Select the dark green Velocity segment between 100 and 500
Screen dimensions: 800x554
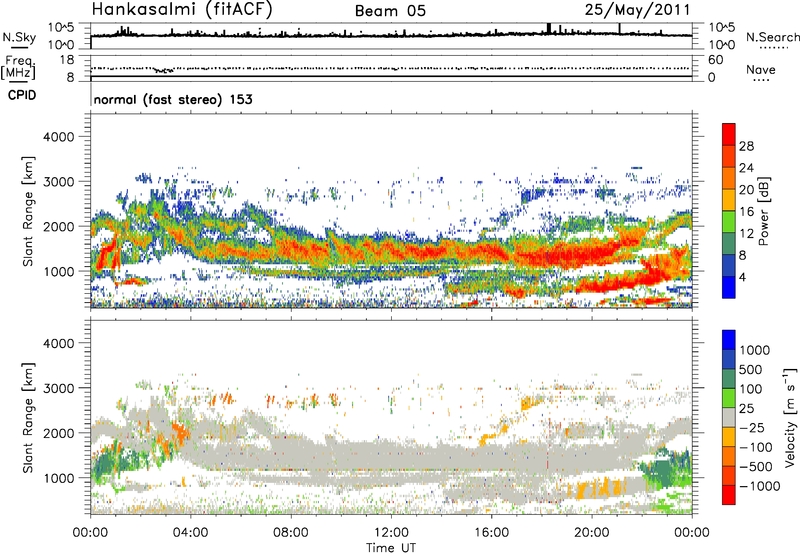pyautogui.click(x=729, y=379)
